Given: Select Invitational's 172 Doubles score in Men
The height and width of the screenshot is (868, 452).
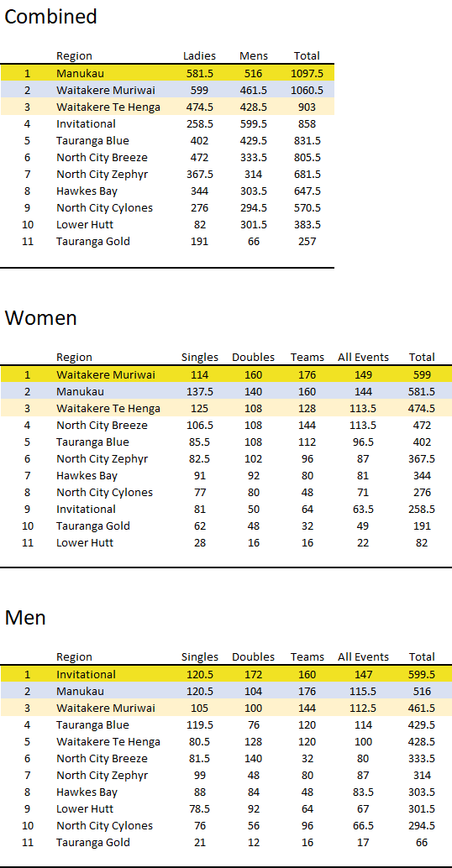Looking at the screenshot, I should pyautogui.click(x=253, y=675).
